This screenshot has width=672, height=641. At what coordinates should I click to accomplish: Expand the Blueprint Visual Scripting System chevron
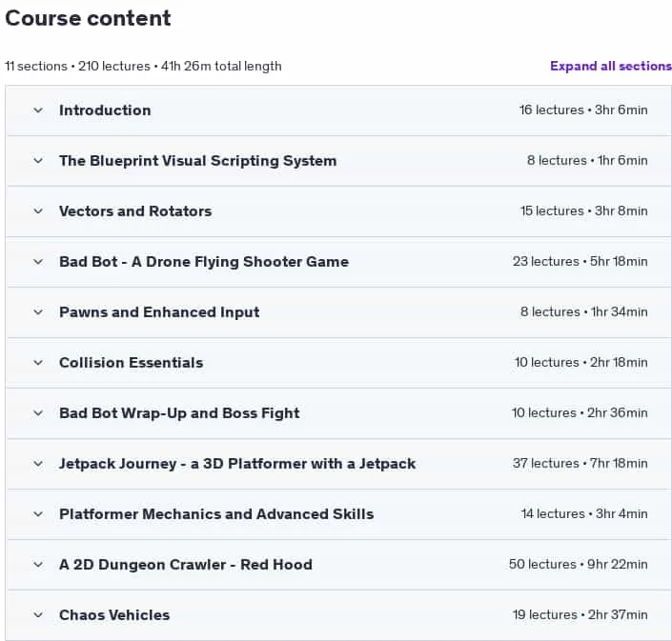click(x=38, y=161)
